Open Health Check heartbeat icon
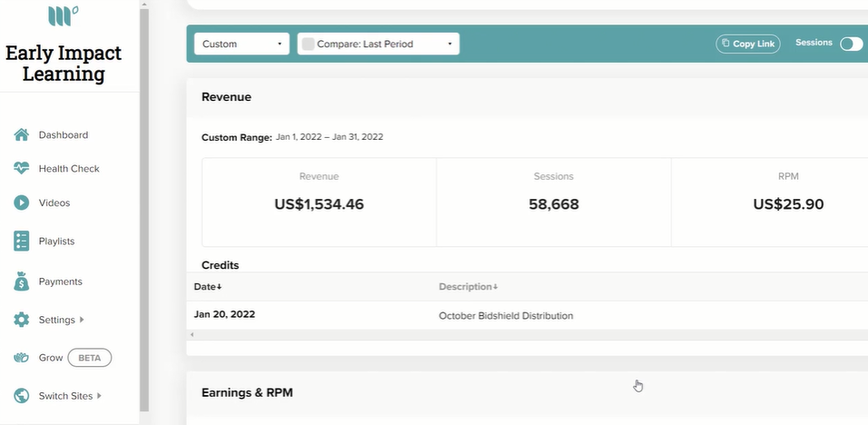Screen dimensions: 868x425 [21, 168]
